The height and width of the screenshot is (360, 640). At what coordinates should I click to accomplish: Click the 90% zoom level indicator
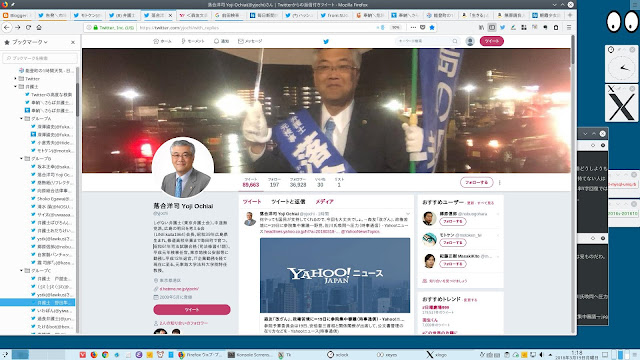(x=396, y=27)
